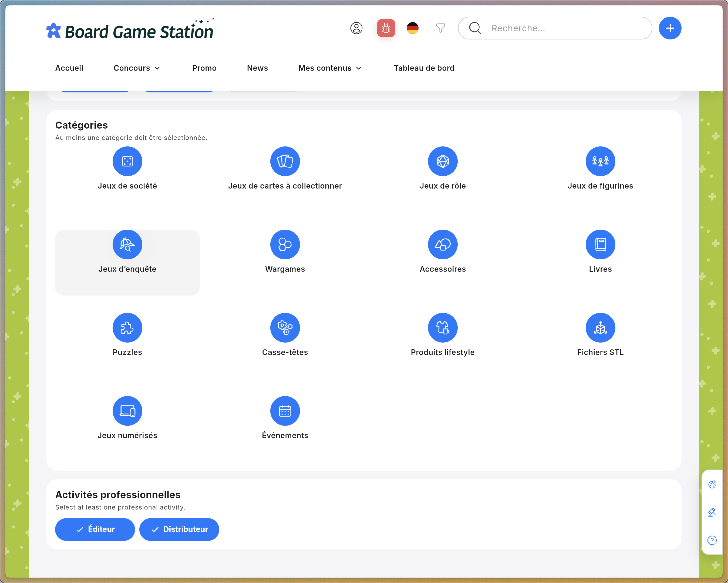The height and width of the screenshot is (583, 728).
Task: Click the Jeux de cartes à collectionner label
Action: 285,186
